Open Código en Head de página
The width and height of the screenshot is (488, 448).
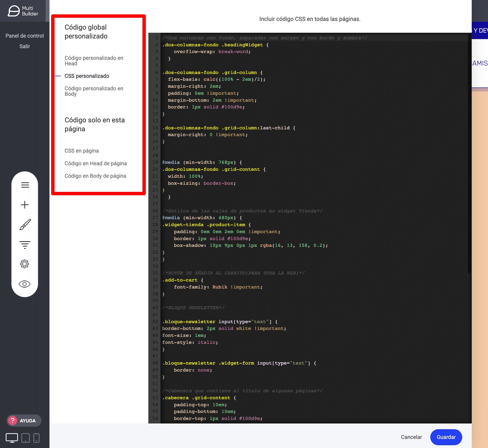[96, 163]
